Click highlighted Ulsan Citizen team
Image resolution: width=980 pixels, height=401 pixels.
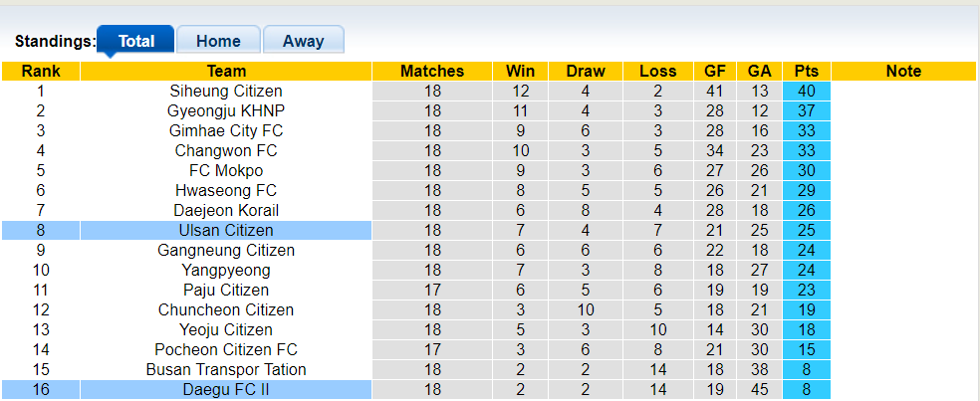click(x=226, y=230)
